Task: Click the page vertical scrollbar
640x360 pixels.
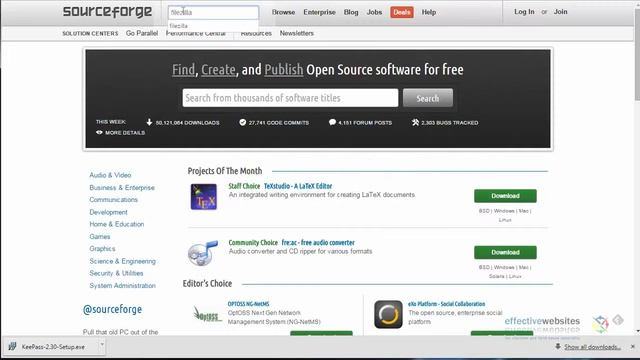Action: click(x=637, y=53)
